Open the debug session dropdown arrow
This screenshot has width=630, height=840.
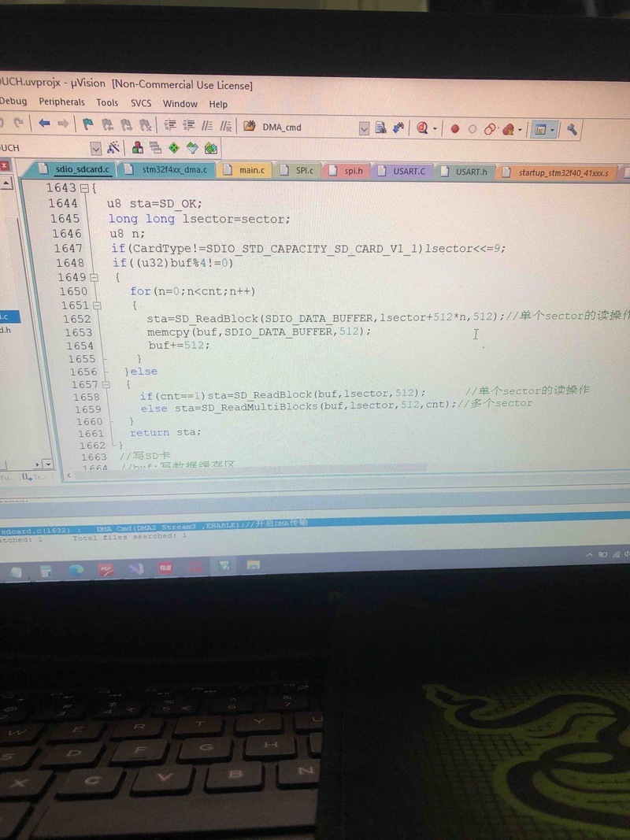tap(435, 129)
